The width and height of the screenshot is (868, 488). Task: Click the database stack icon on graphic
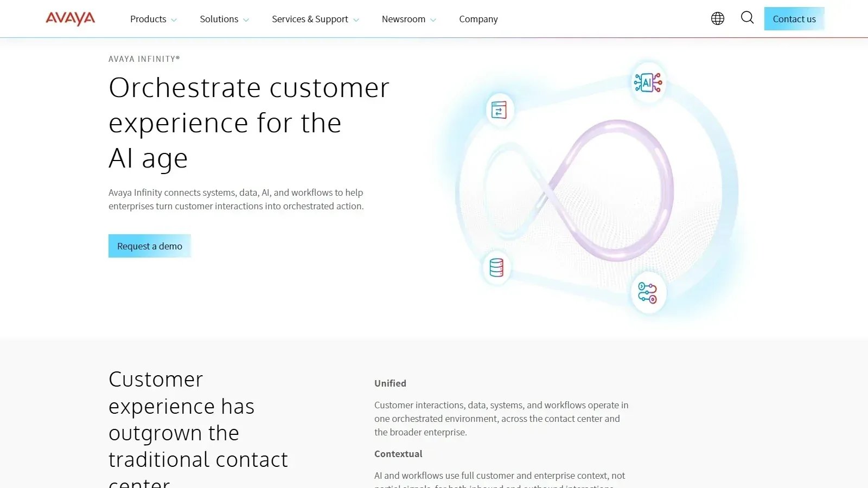pyautogui.click(x=496, y=267)
